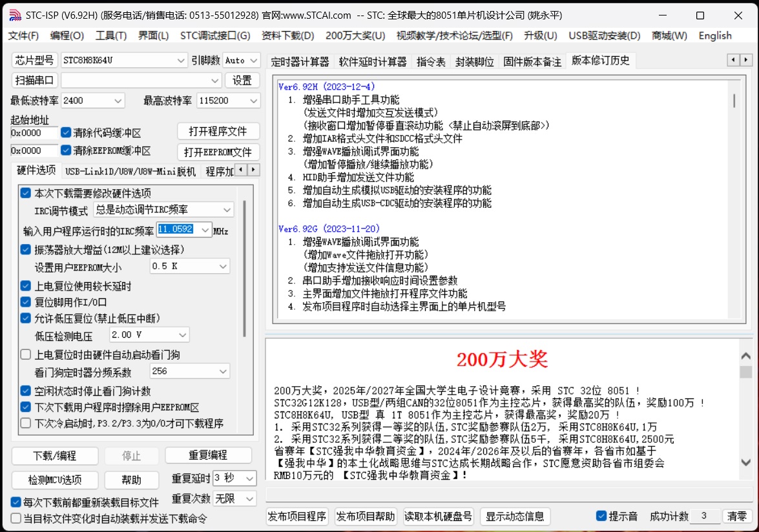
Task: Open the STC调试接口(G) menu
Action: coord(215,36)
